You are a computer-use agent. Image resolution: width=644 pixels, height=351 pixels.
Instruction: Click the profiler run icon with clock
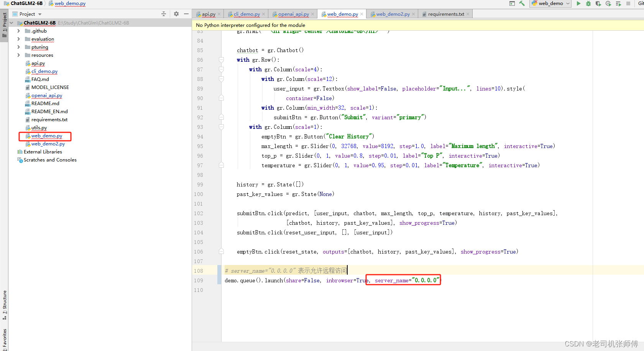[608, 3]
